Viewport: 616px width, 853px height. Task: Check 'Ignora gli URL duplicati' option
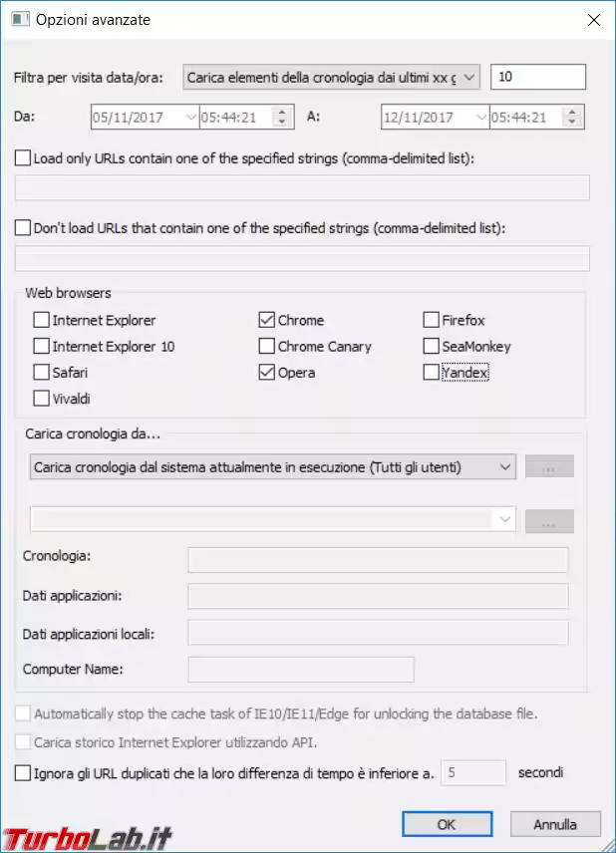click(x=24, y=772)
